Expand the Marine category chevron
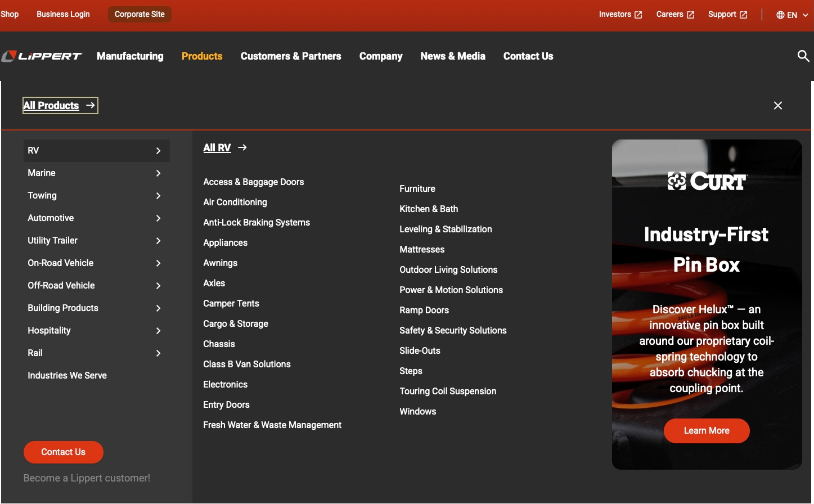Screen dimensions: 814x504 tap(158, 173)
